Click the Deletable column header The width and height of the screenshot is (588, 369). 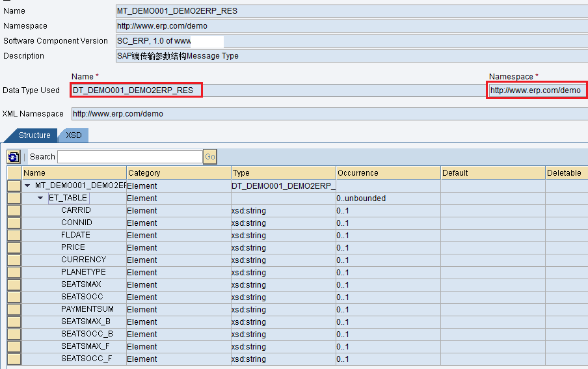(x=565, y=173)
